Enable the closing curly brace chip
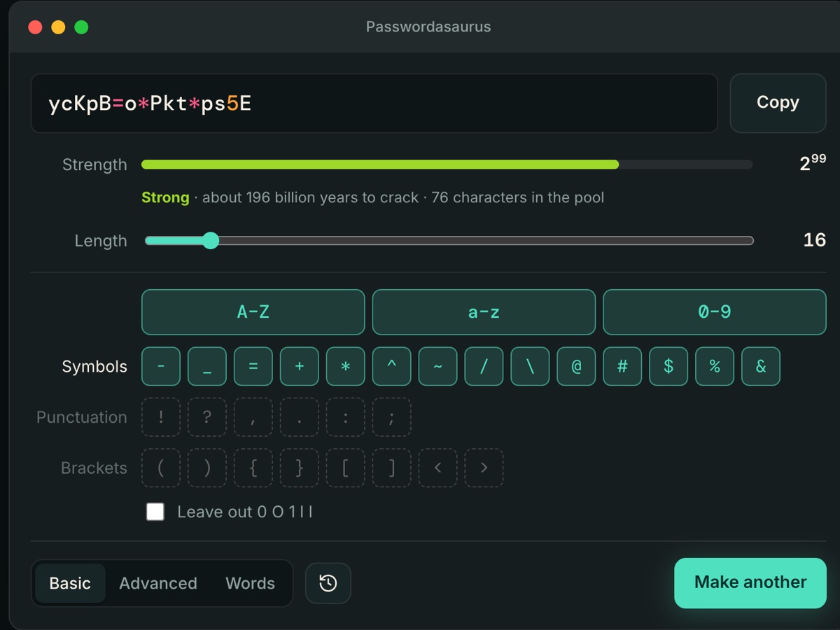The height and width of the screenshot is (630, 840). tap(300, 468)
